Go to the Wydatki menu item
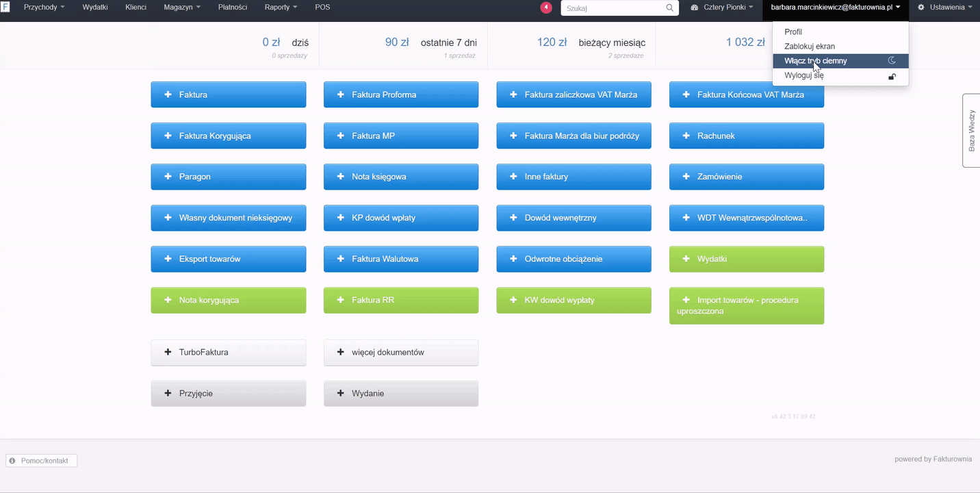980x493 pixels. point(95,8)
